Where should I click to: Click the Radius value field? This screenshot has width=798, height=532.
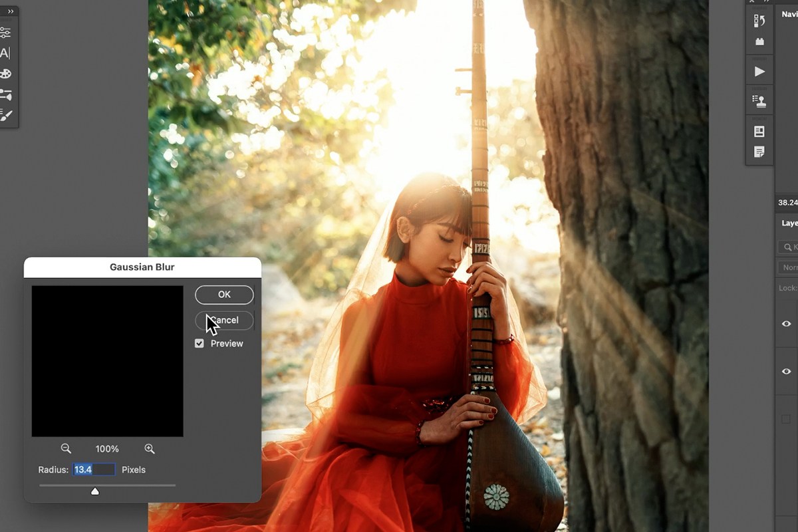click(x=94, y=469)
